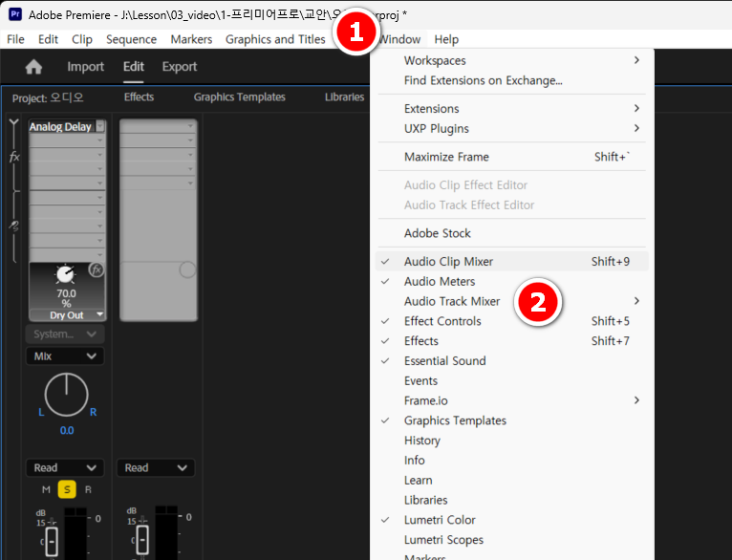Select Events in Window menu
This screenshot has width=732, height=560.
[x=511, y=380]
